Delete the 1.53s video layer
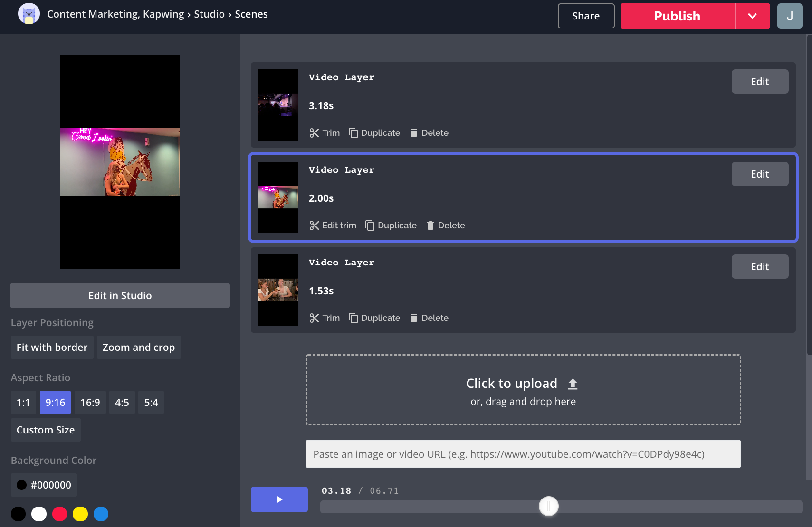 pyautogui.click(x=429, y=318)
